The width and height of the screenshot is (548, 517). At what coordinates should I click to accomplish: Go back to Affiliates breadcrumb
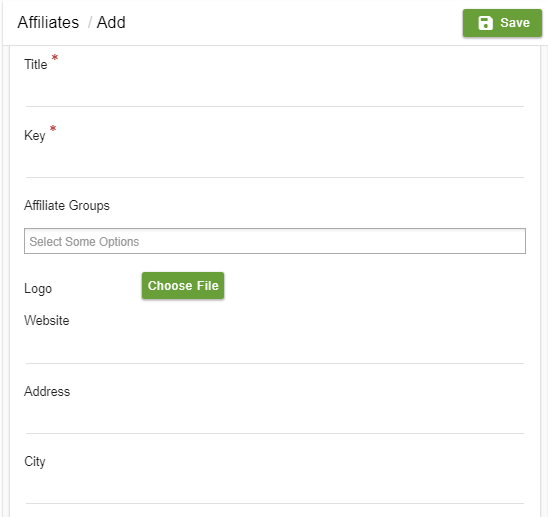[48, 22]
